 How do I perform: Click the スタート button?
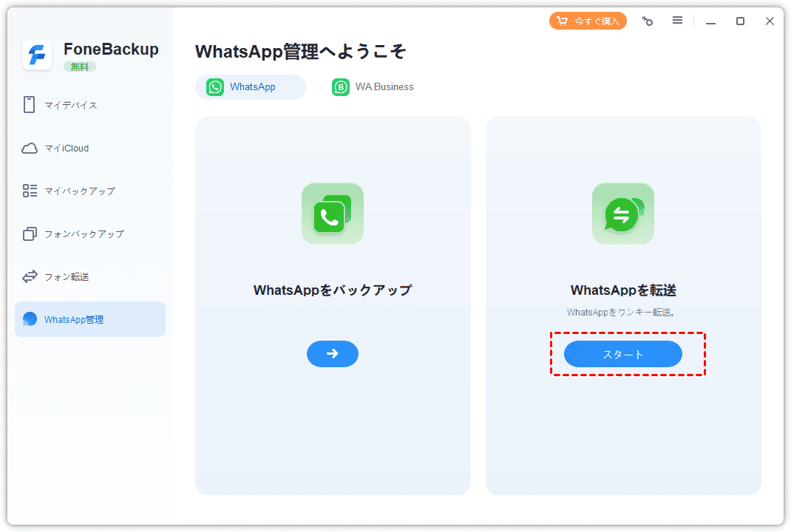click(623, 354)
